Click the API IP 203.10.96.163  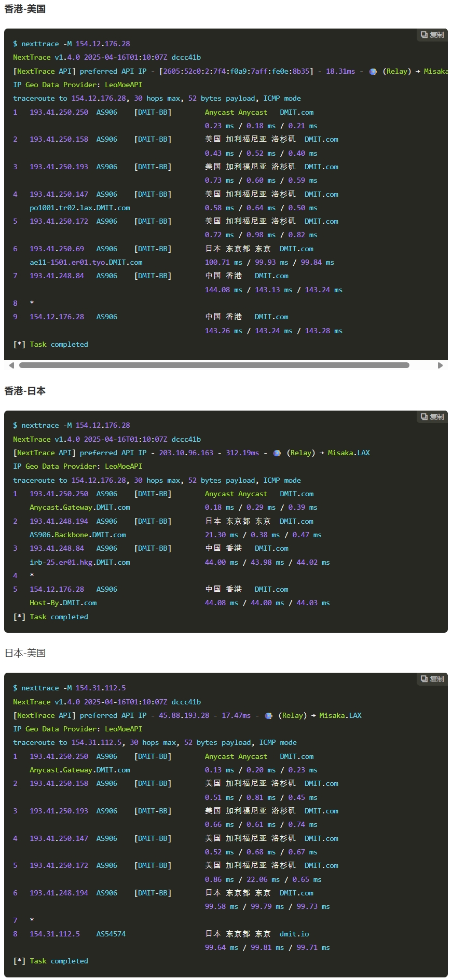click(x=186, y=453)
